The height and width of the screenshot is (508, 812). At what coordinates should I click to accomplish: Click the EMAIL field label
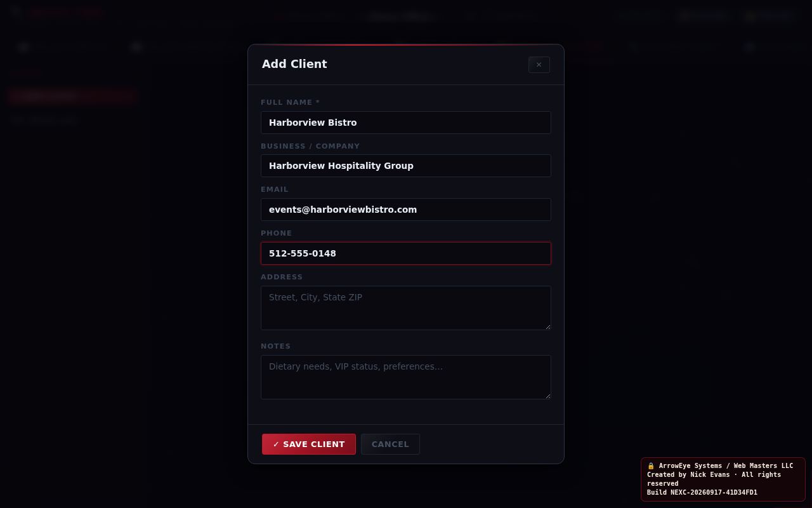point(275,189)
